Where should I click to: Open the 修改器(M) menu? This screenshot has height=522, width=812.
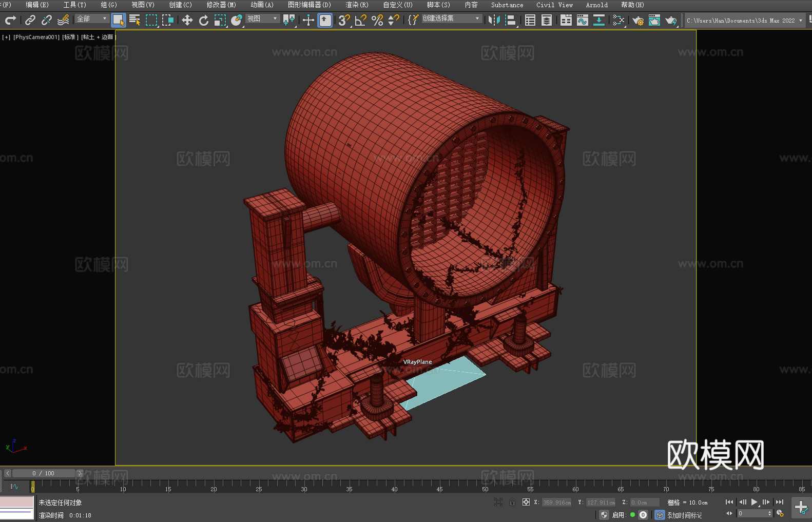(x=221, y=5)
